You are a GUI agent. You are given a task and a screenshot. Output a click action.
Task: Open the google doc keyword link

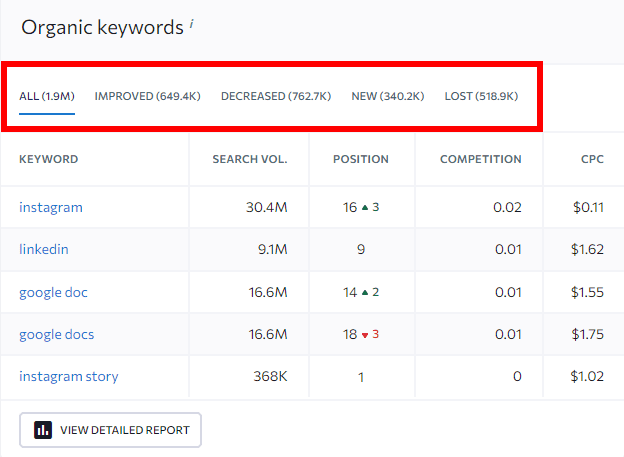coord(53,293)
